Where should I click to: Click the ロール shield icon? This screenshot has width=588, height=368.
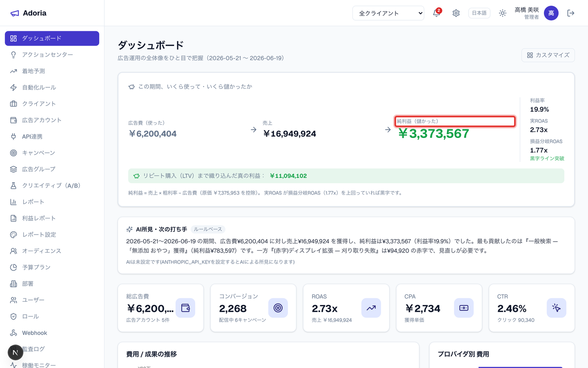13,316
